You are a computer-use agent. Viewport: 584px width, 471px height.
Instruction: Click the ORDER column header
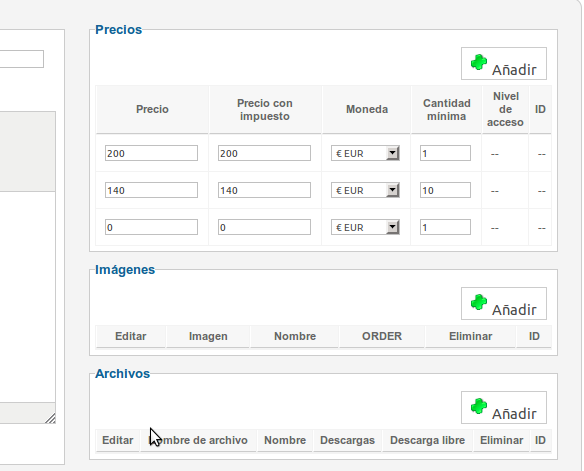pos(382,336)
